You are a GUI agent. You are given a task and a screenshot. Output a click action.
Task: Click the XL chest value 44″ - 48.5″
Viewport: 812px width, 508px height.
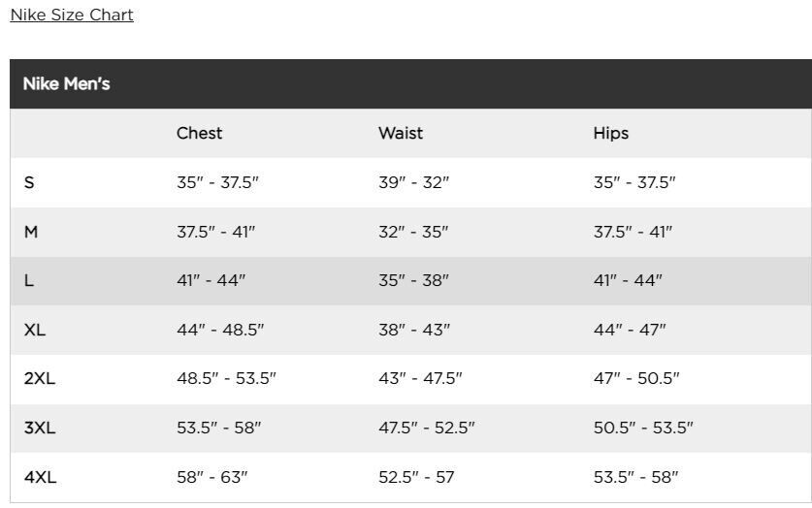220,330
